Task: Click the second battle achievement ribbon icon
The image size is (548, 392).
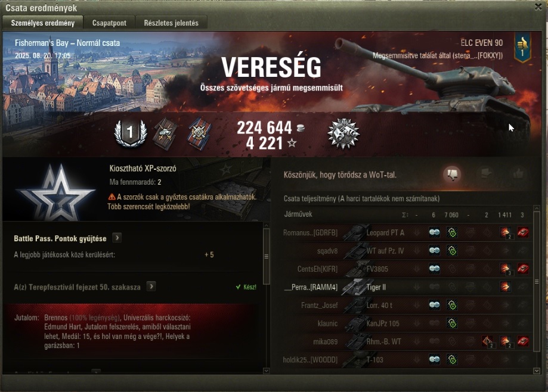Action: tap(199, 134)
